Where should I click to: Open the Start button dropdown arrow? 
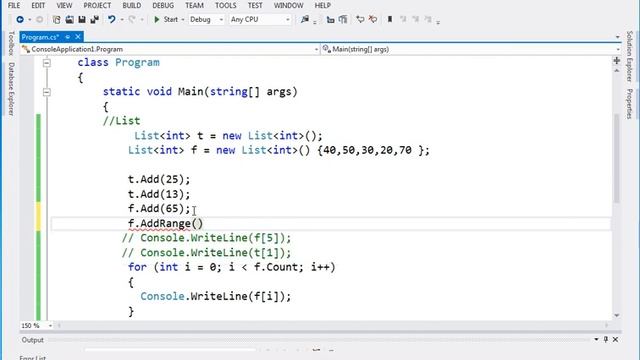(182, 20)
